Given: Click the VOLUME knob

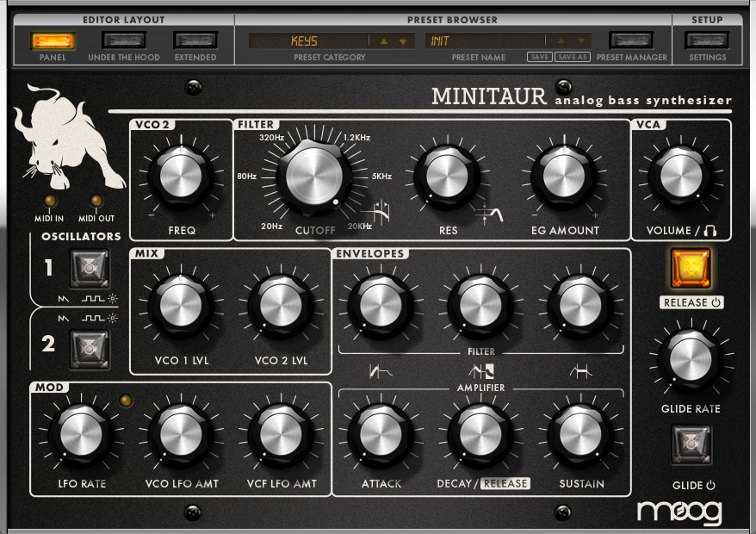Looking at the screenshot, I should (x=681, y=176).
